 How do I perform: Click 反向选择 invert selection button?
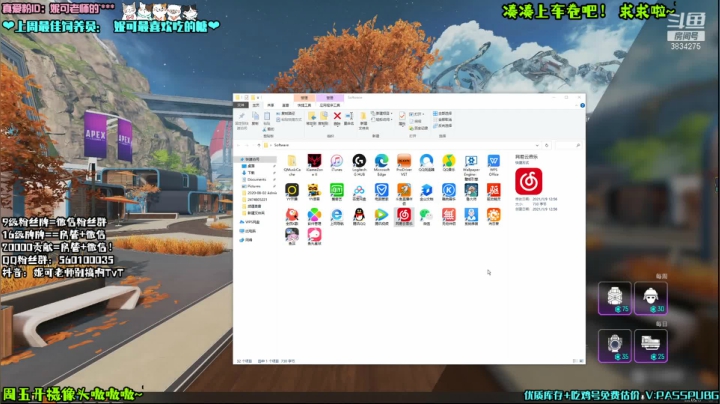click(443, 125)
